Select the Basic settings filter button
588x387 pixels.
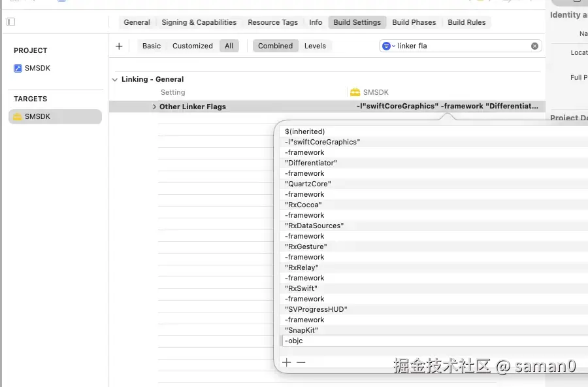151,46
